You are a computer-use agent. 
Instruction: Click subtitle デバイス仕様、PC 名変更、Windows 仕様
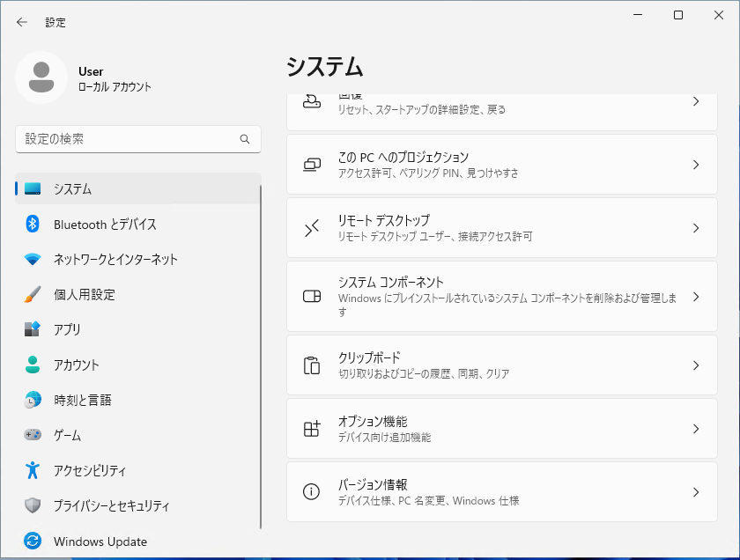(x=428, y=500)
